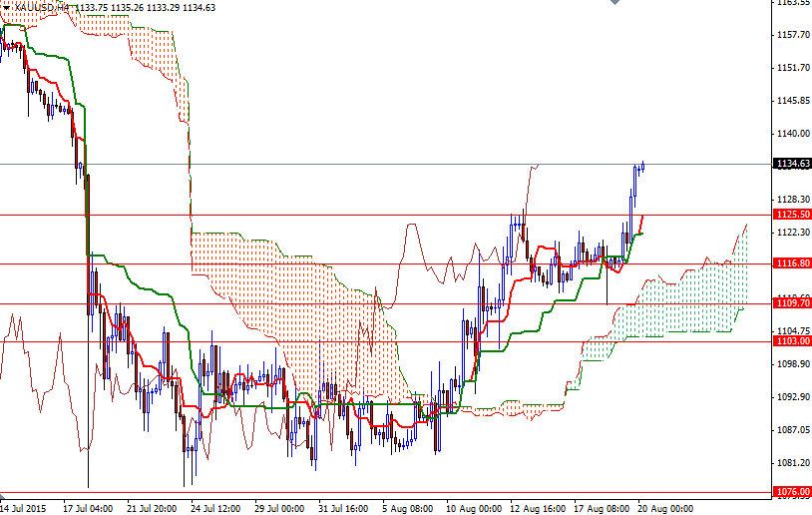Image resolution: width=812 pixels, height=515 pixels.
Task: Click the 20 Aug 00:00 time label
Action: (665, 509)
